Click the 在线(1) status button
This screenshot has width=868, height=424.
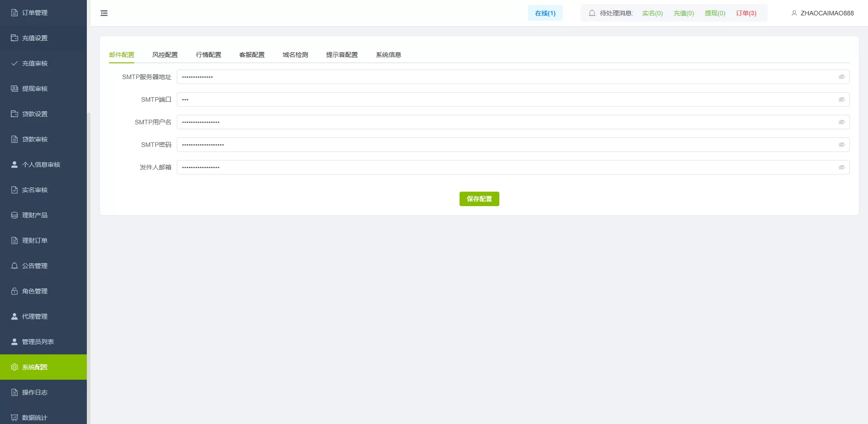click(x=545, y=13)
